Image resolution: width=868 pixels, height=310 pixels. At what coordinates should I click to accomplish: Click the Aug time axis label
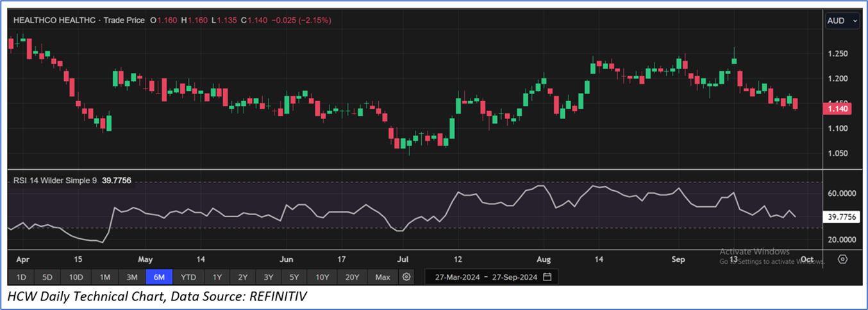click(x=543, y=259)
